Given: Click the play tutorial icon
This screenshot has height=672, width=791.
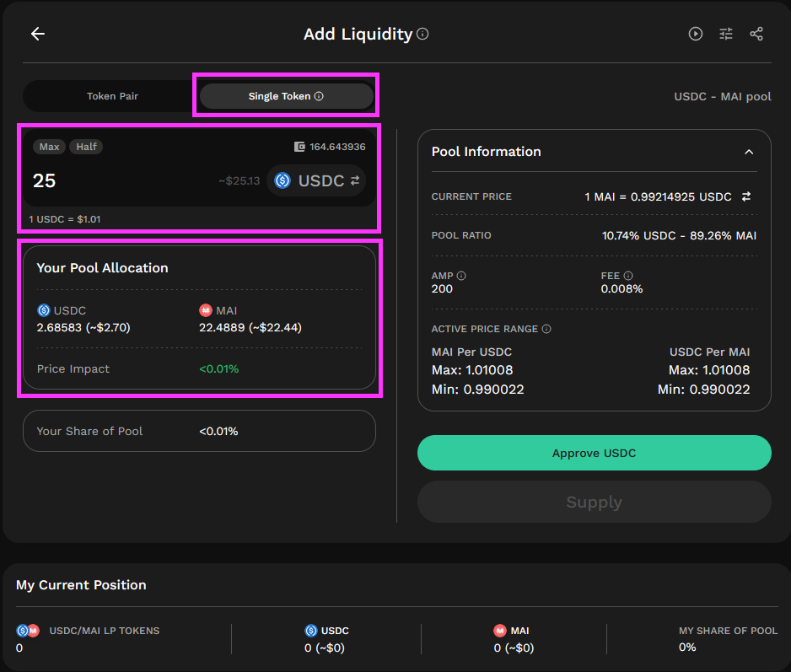Looking at the screenshot, I should pos(695,34).
